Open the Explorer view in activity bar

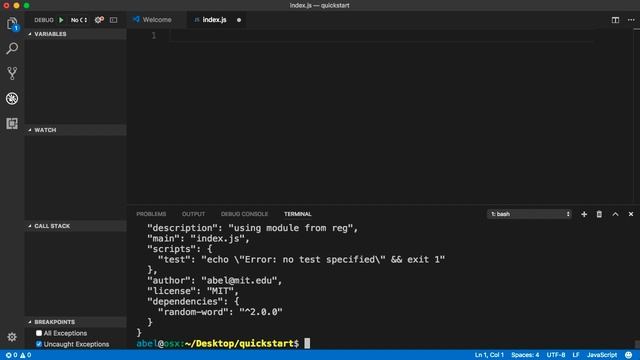pyautogui.click(x=12, y=24)
